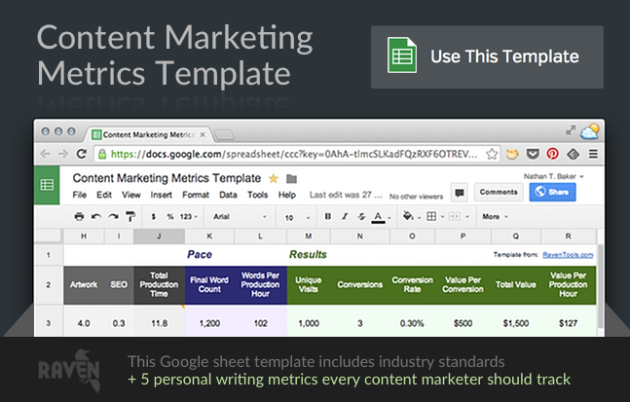Select column J header
This screenshot has width=630, height=402.
point(159,236)
